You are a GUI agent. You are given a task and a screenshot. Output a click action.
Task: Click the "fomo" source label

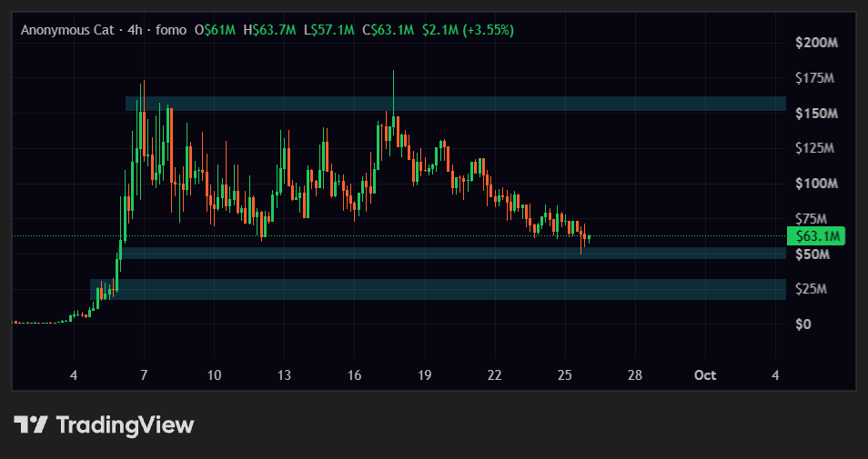pos(171,30)
